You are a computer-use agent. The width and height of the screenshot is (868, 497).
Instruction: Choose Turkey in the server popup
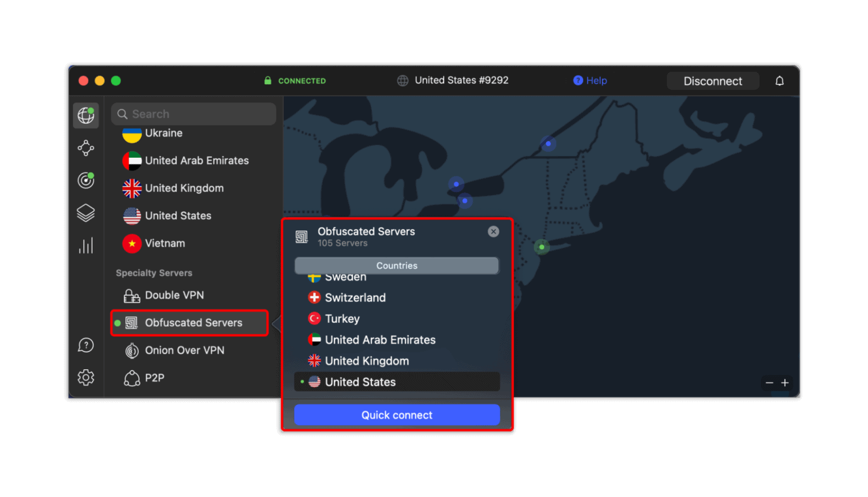coord(342,318)
